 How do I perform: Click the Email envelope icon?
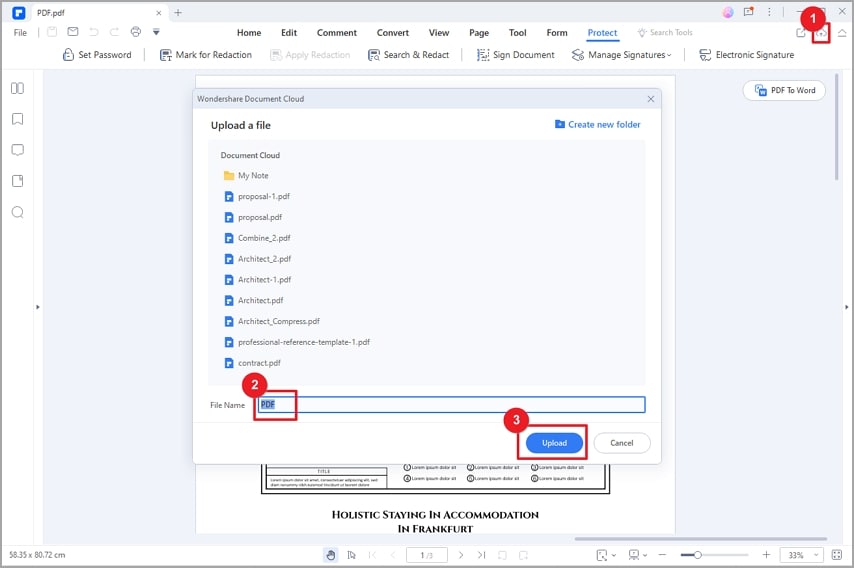(73, 32)
